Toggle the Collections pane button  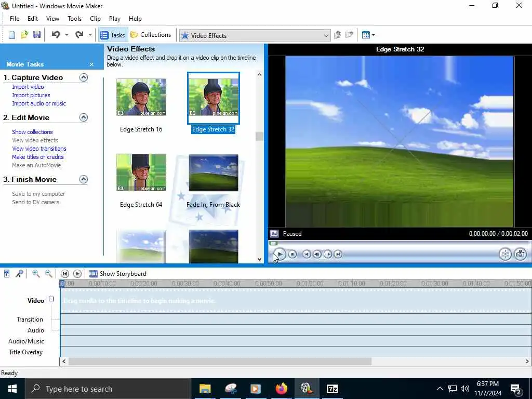151,35
